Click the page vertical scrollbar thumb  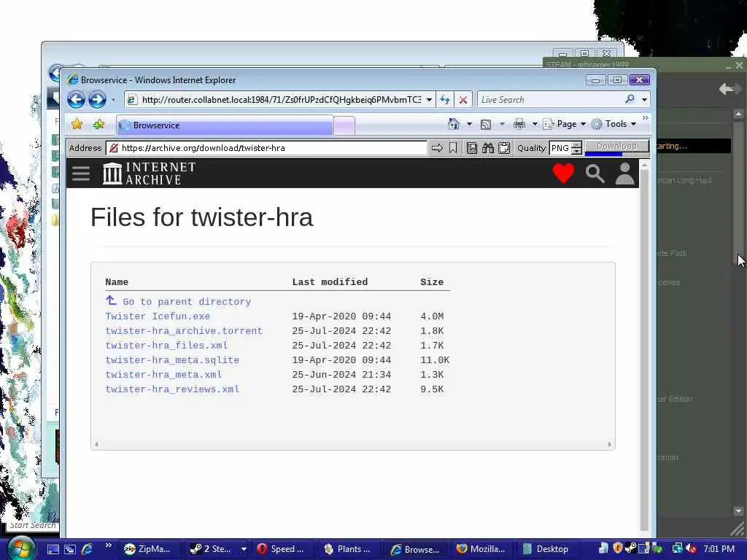[x=644, y=350]
